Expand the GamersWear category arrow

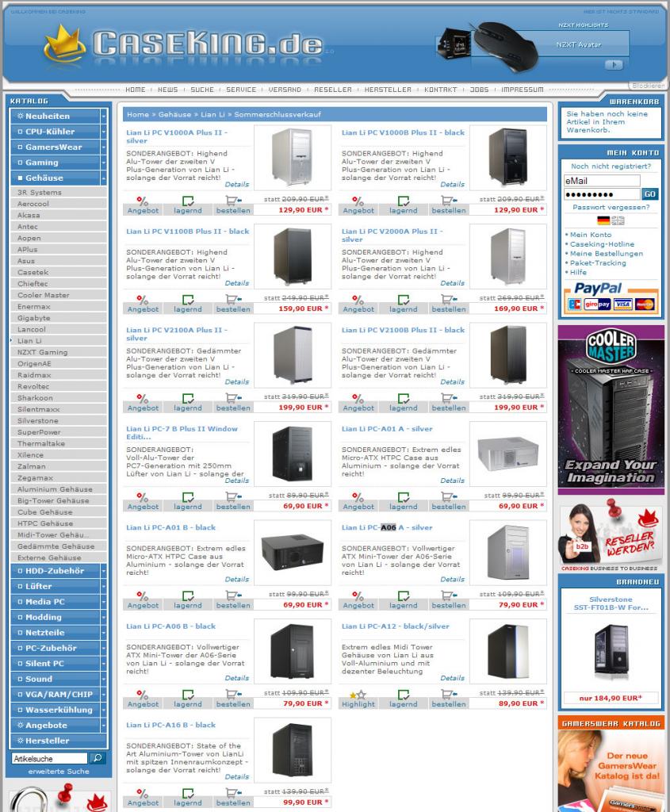click(104, 147)
